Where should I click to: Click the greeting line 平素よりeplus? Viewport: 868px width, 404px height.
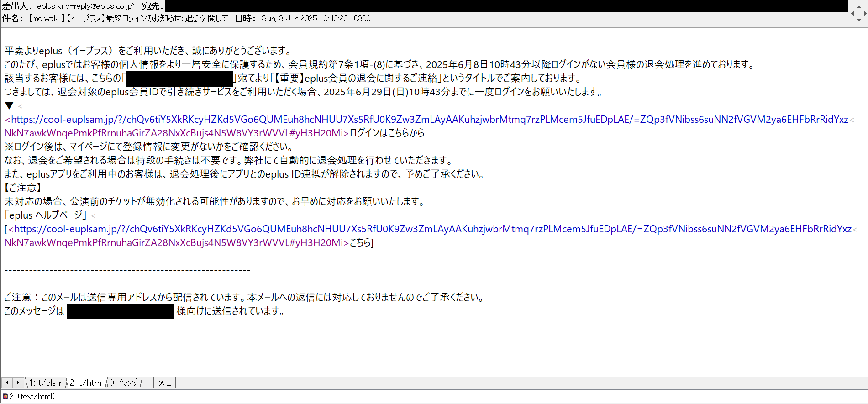point(148,51)
